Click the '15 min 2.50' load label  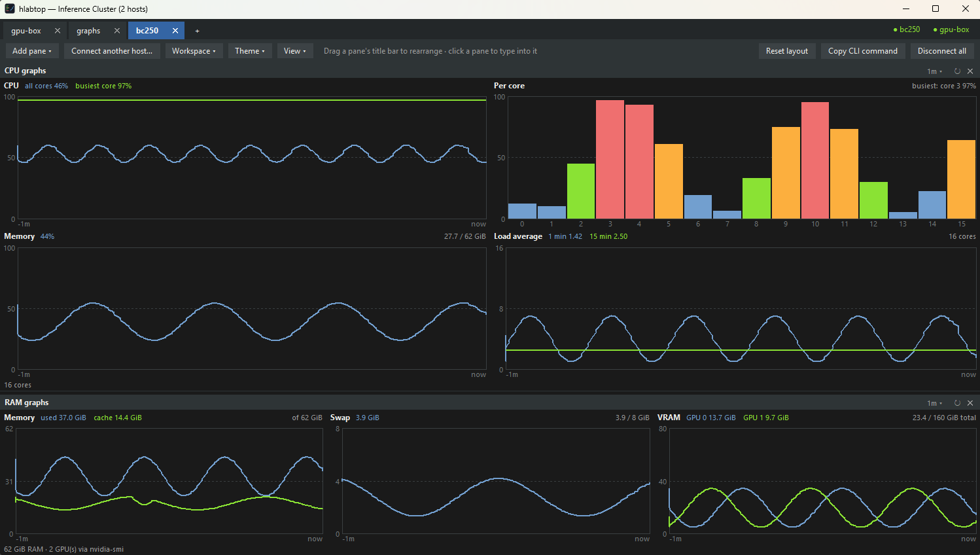pyautogui.click(x=608, y=236)
